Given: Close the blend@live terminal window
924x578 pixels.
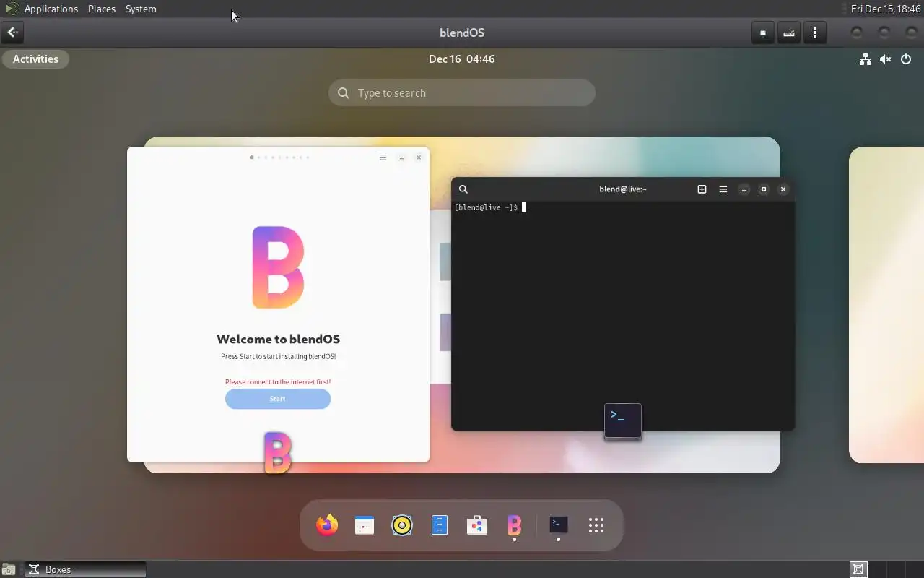Looking at the screenshot, I should pos(783,189).
